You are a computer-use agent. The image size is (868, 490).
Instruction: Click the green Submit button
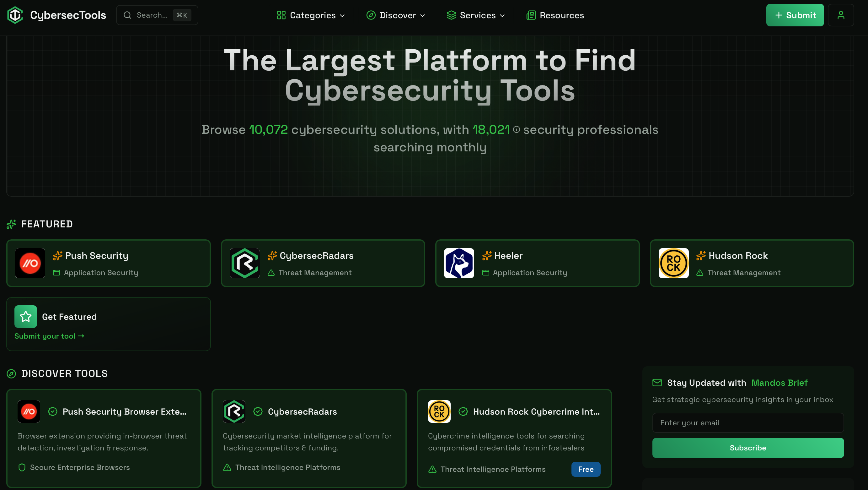coord(795,15)
